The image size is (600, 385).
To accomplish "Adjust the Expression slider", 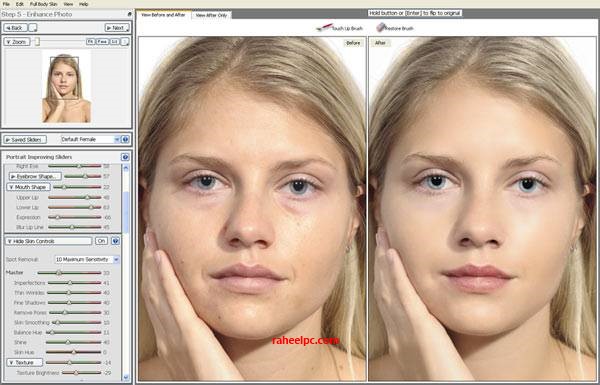I will pos(75,217).
